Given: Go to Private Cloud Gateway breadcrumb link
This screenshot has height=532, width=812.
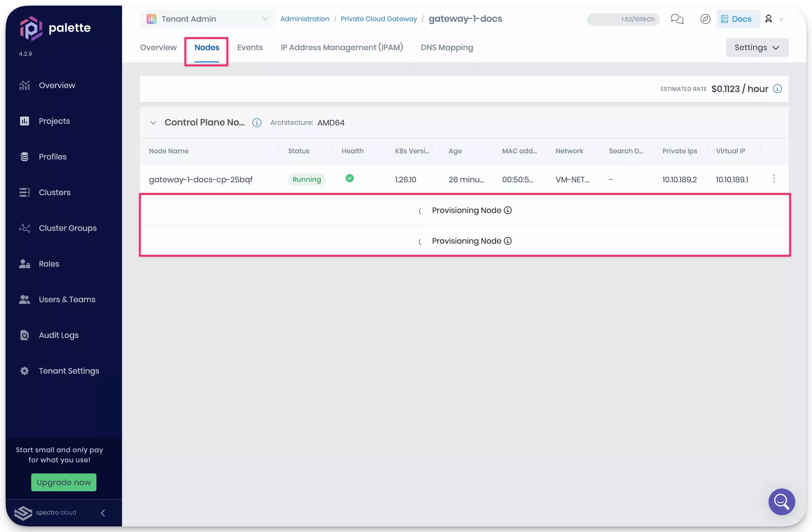Looking at the screenshot, I should tap(379, 19).
